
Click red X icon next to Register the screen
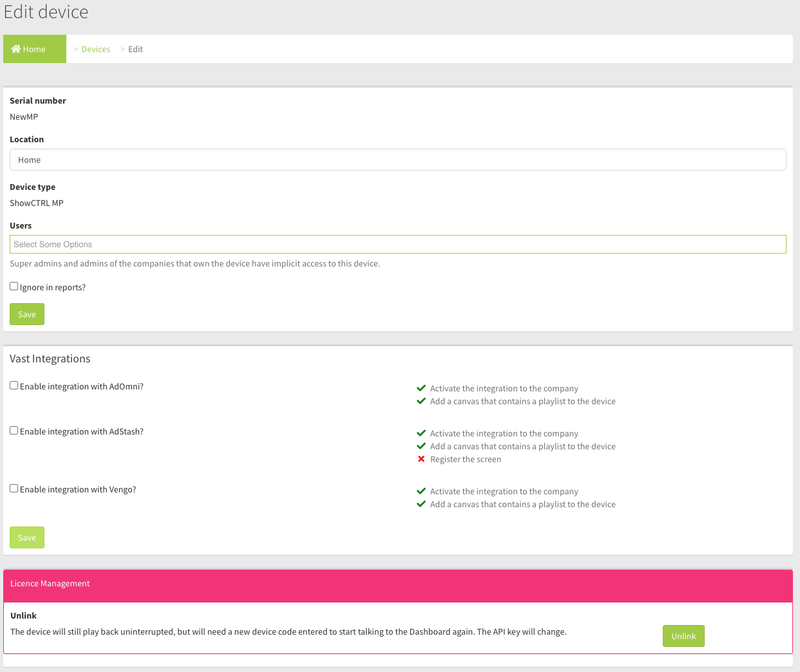[x=421, y=459]
